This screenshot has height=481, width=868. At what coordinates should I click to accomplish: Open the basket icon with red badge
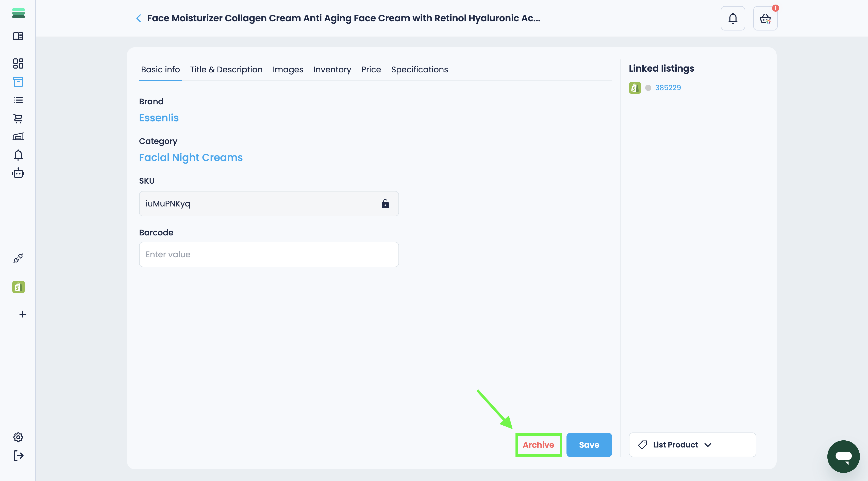click(x=765, y=19)
